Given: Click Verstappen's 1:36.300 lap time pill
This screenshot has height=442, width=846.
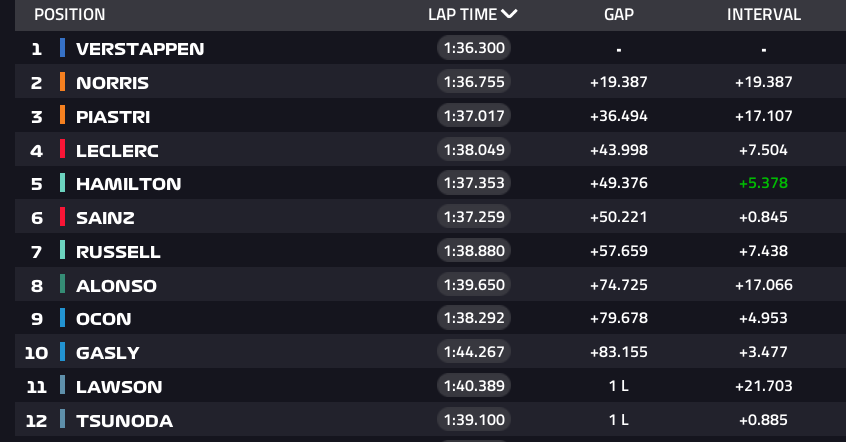Looking at the screenshot, I should (x=474, y=48).
